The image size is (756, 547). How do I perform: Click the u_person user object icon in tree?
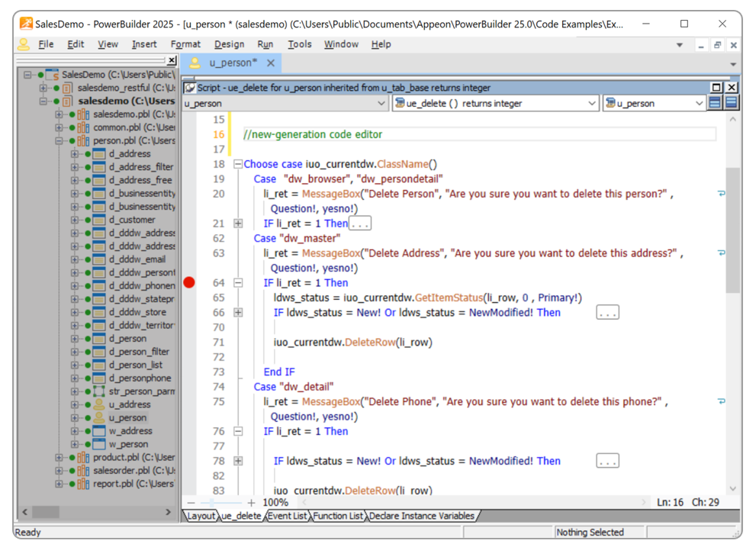click(99, 418)
